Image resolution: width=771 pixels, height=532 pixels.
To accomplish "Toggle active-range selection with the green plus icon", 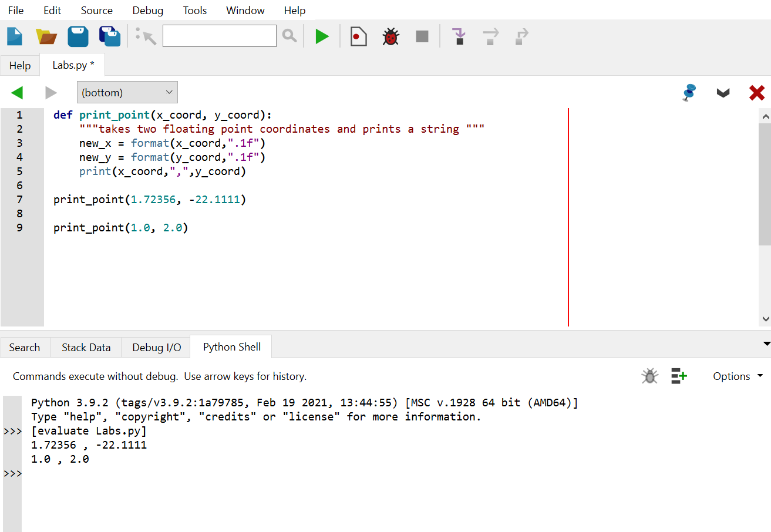I will click(679, 376).
